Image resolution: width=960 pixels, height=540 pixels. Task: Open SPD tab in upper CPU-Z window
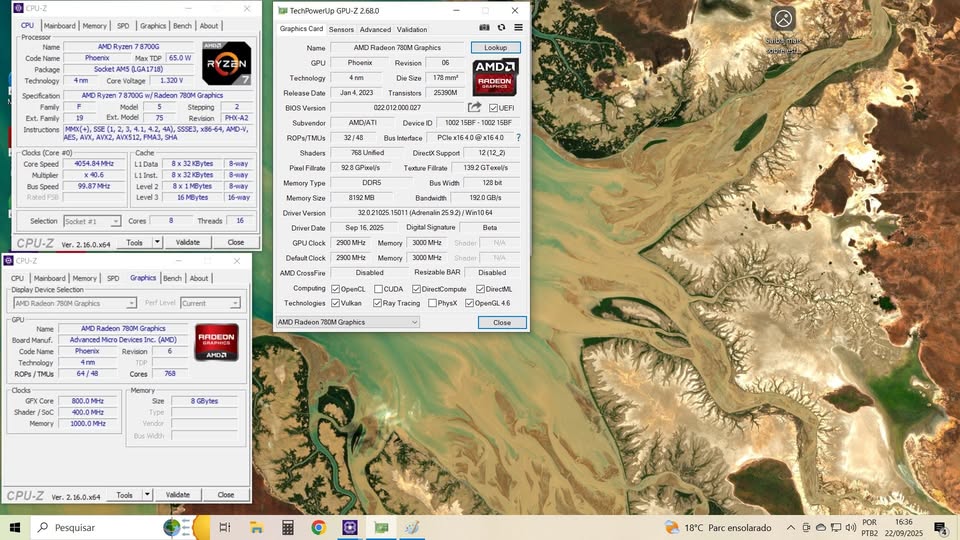pos(123,26)
